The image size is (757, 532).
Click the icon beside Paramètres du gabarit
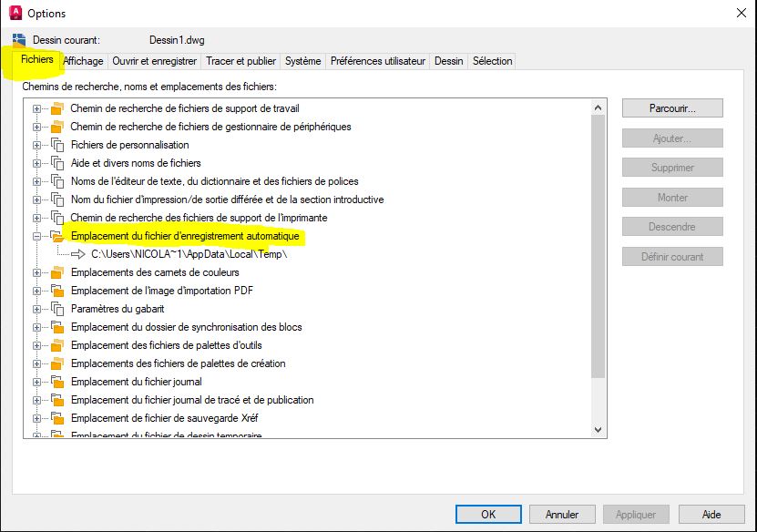tap(56, 309)
